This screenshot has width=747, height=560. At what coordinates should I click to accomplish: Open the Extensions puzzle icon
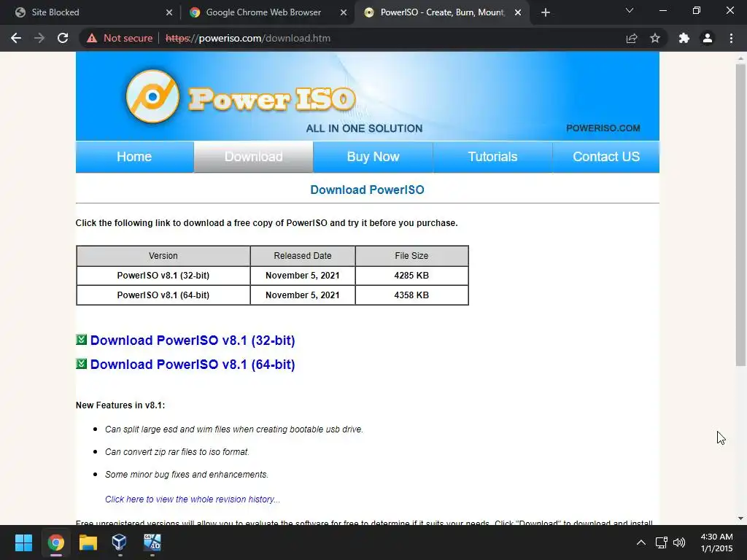tap(684, 38)
